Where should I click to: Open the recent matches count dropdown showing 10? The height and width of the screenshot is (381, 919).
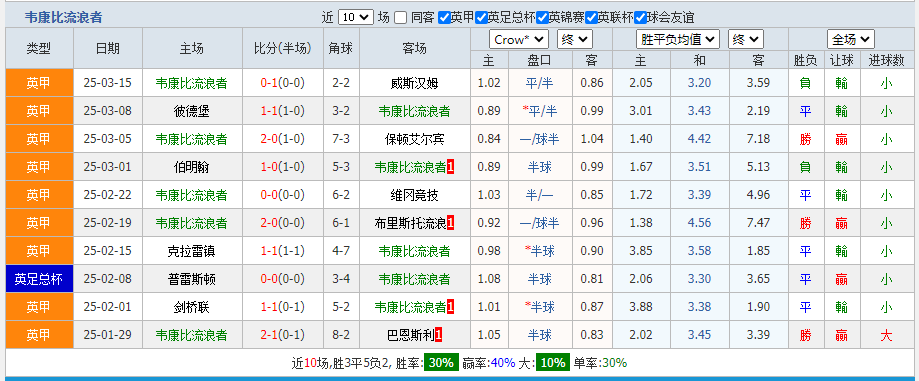click(x=356, y=18)
